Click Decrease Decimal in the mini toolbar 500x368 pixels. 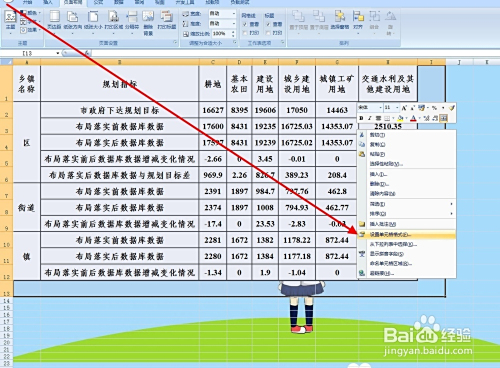coord(435,118)
